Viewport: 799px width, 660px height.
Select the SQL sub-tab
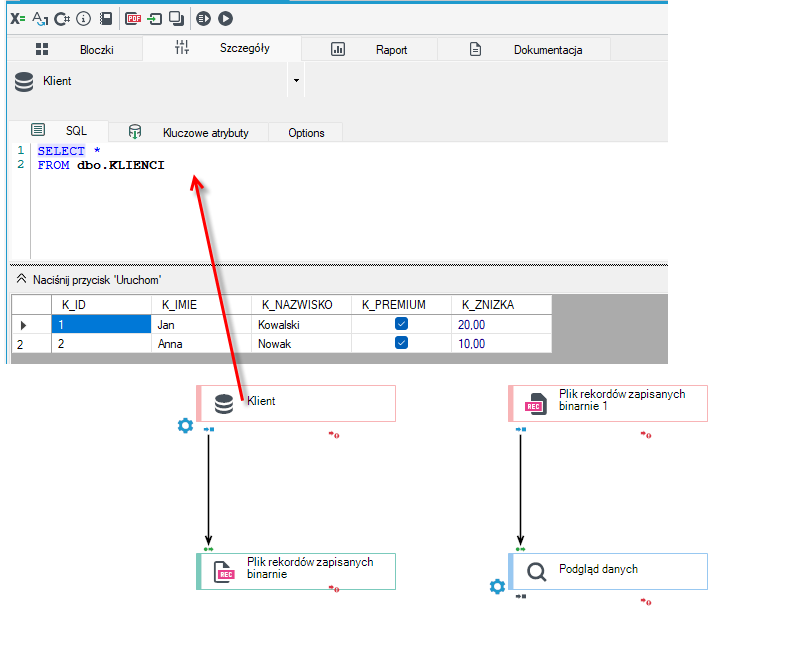tap(59, 130)
